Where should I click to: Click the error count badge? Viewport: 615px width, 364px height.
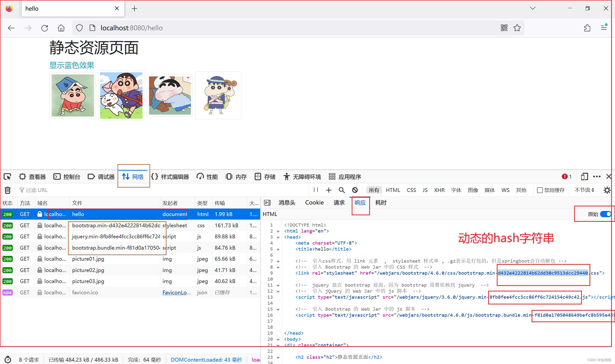click(567, 177)
